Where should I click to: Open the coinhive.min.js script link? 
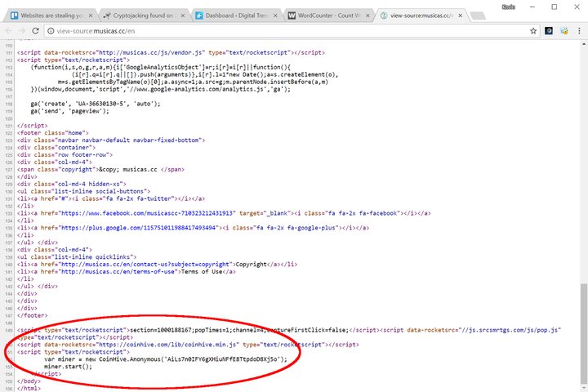(167, 345)
